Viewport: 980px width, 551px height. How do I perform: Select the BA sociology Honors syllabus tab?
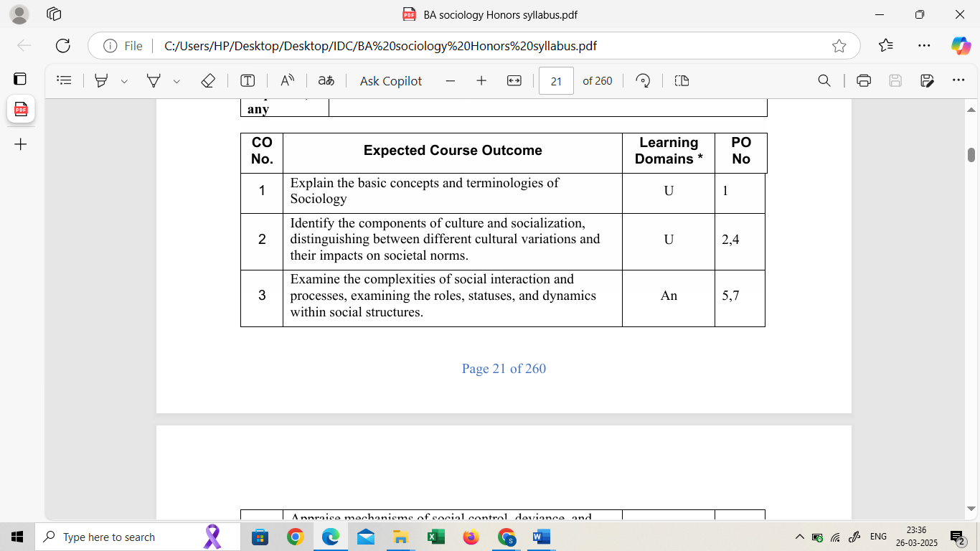coord(21,109)
